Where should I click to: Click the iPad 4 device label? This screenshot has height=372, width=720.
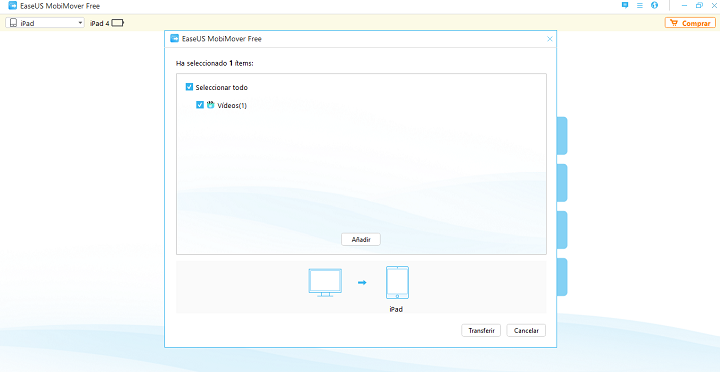coord(100,23)
